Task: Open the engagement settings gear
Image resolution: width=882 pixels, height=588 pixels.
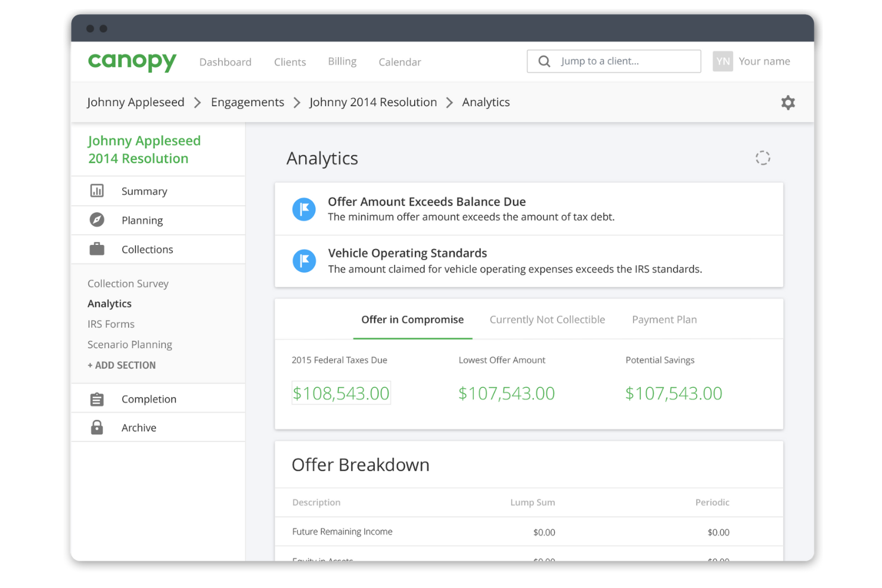Action: point(788,102)
